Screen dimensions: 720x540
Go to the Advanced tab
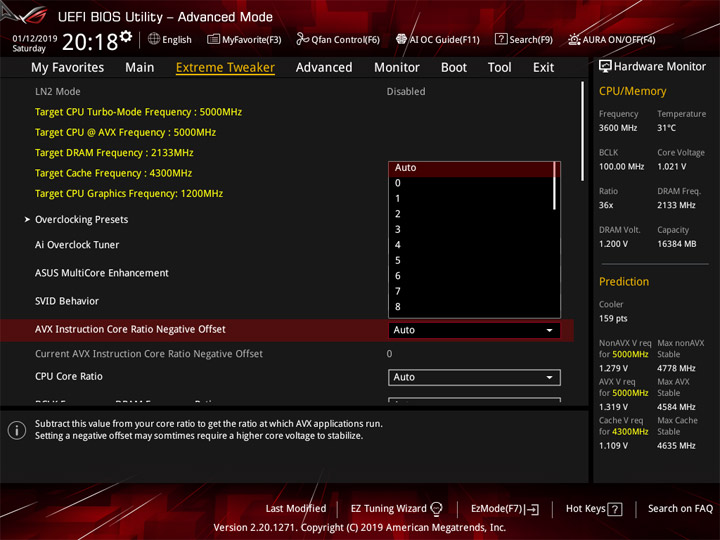[x=324, y=68]
